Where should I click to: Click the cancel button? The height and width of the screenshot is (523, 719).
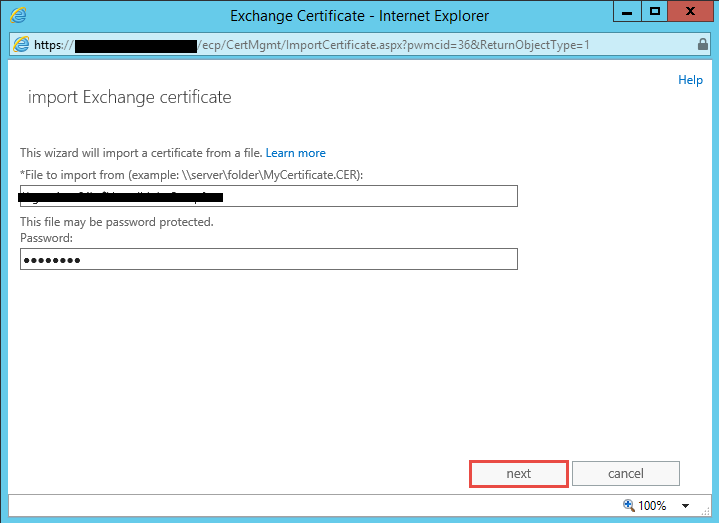coord(626,473)
